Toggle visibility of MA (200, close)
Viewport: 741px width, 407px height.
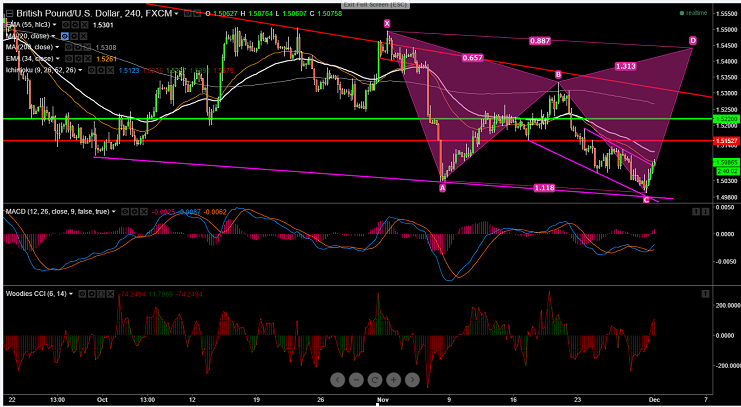point(69,47)
